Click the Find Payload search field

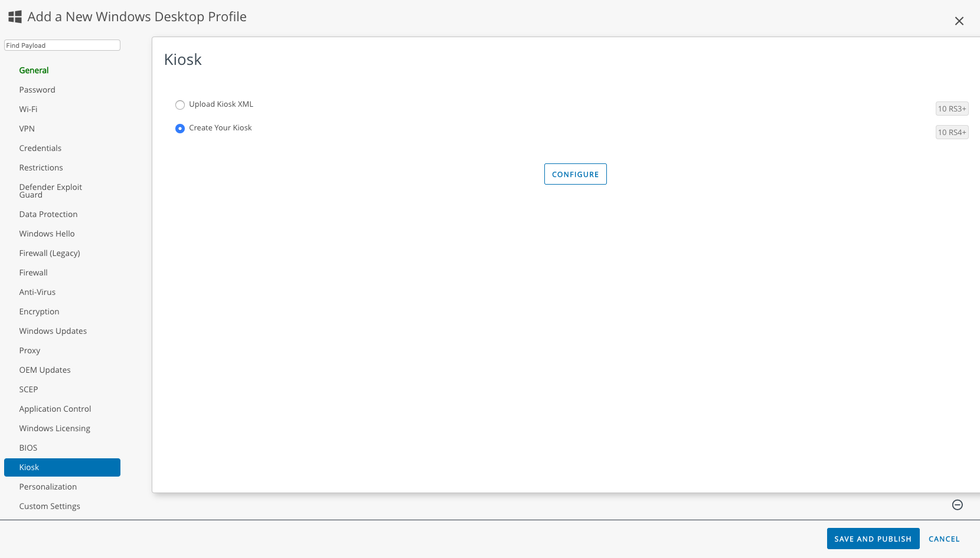coord(61,45)
